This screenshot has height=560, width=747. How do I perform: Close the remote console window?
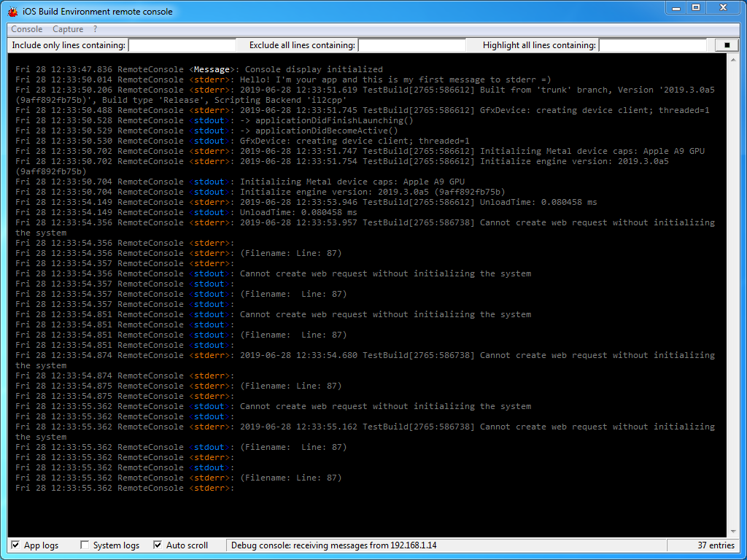[723, 8]
